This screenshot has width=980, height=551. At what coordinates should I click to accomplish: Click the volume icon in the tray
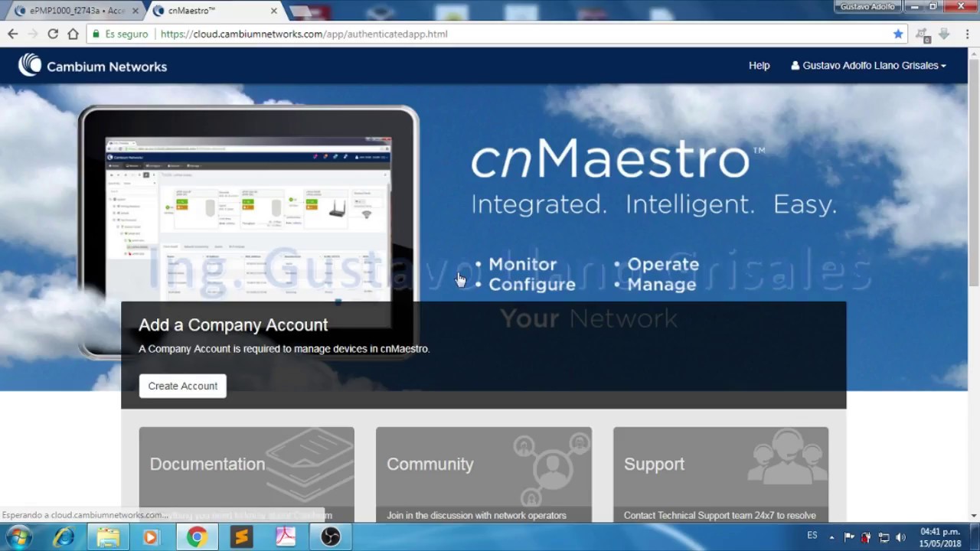tap(900, 537)
